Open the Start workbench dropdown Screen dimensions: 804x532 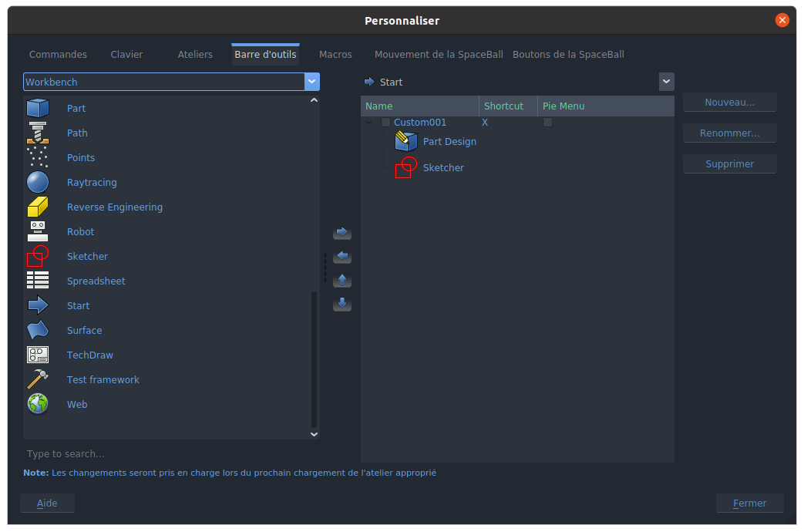pyautogui.click(x=666, y=82)
